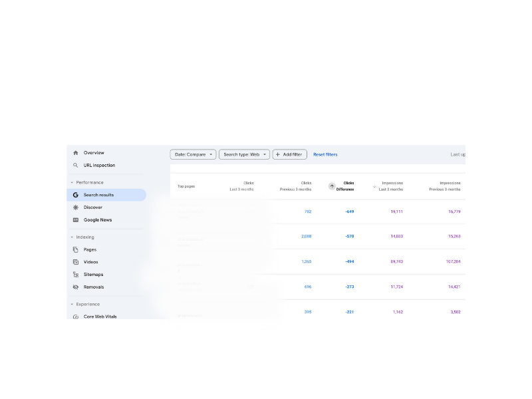Open Videos under Indexing
The height and width of the screenshot is (399, 532).
(90, 262)
